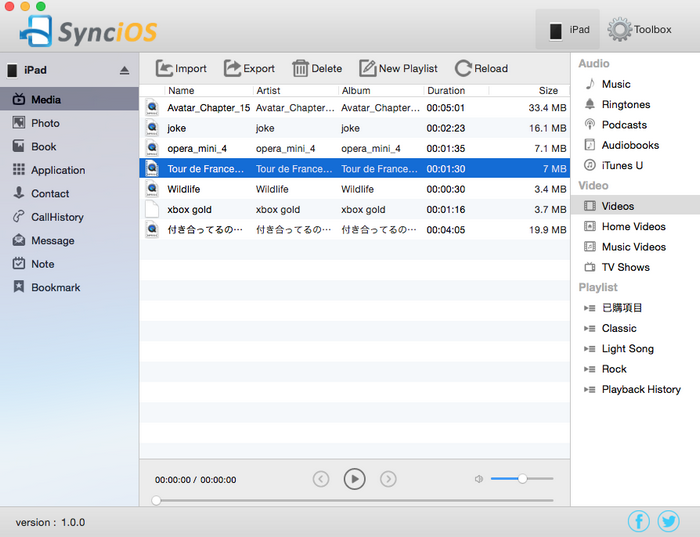
Task: Open the Facebook link icon
Action: point(639,521)
